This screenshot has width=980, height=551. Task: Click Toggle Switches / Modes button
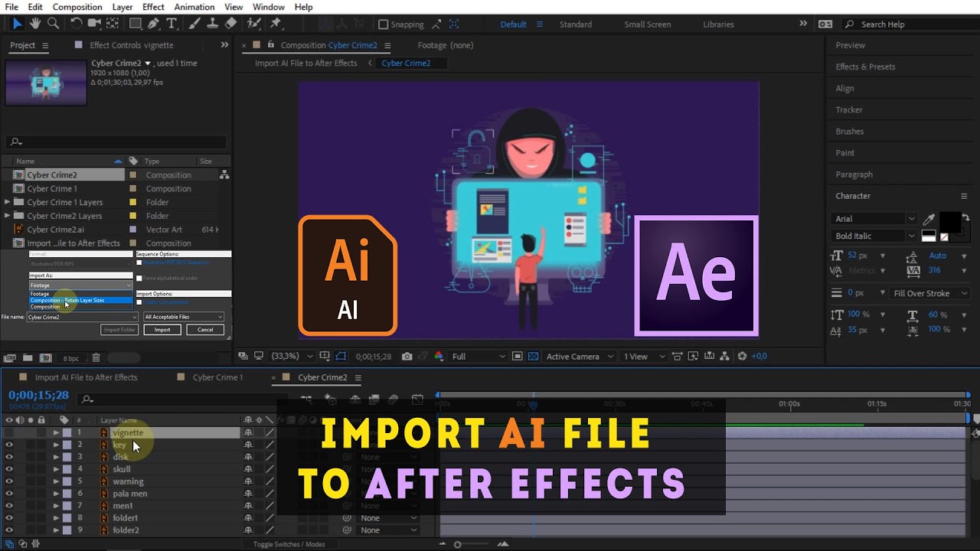coord(289,544)
